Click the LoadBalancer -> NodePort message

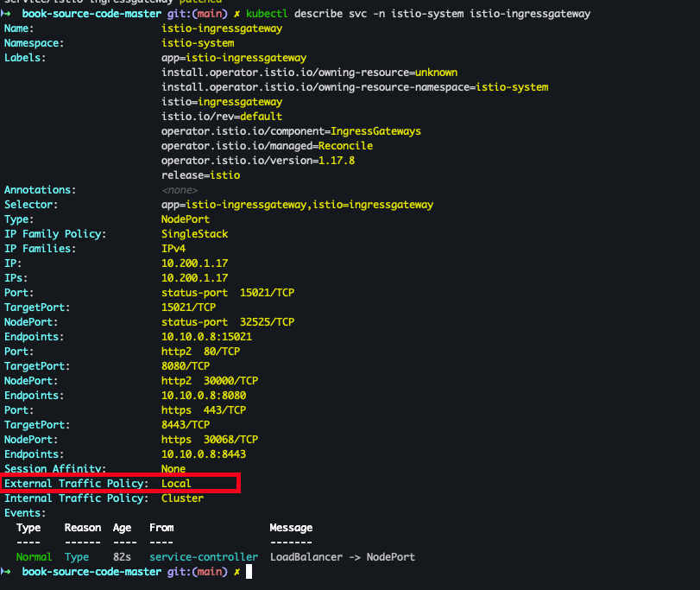click(343, 557)
